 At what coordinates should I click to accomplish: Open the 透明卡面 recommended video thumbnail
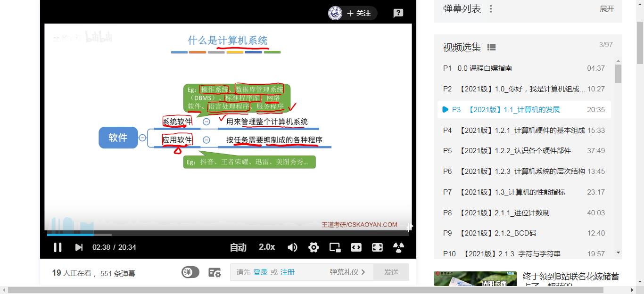[475, 278]
